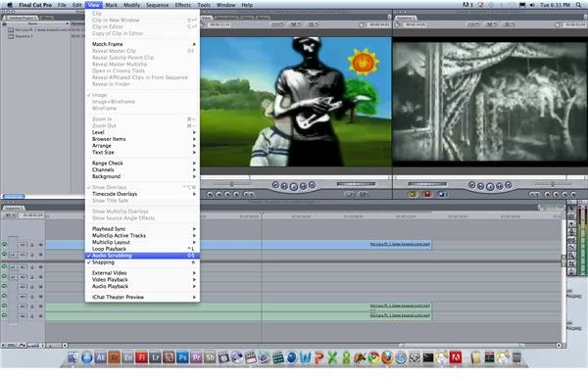Toggle Snapping in the View menu
The image size is (588, 378).
(x=142, y=262)
